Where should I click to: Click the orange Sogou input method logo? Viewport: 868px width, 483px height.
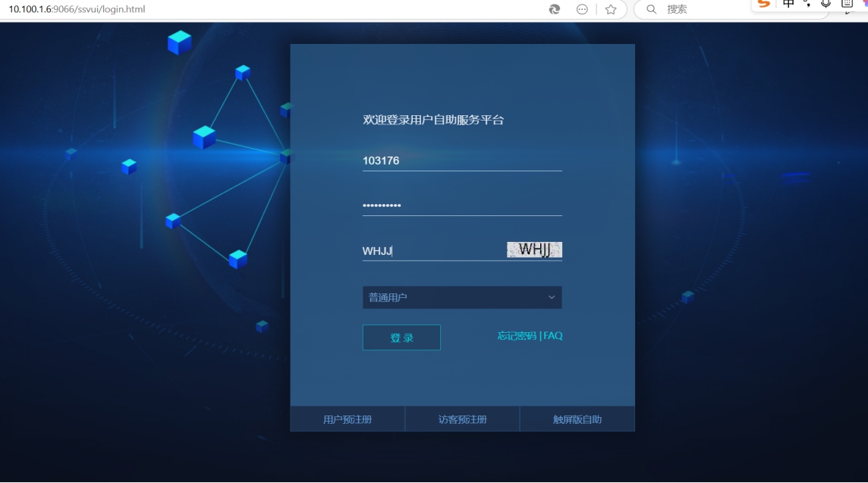(764, 4)
